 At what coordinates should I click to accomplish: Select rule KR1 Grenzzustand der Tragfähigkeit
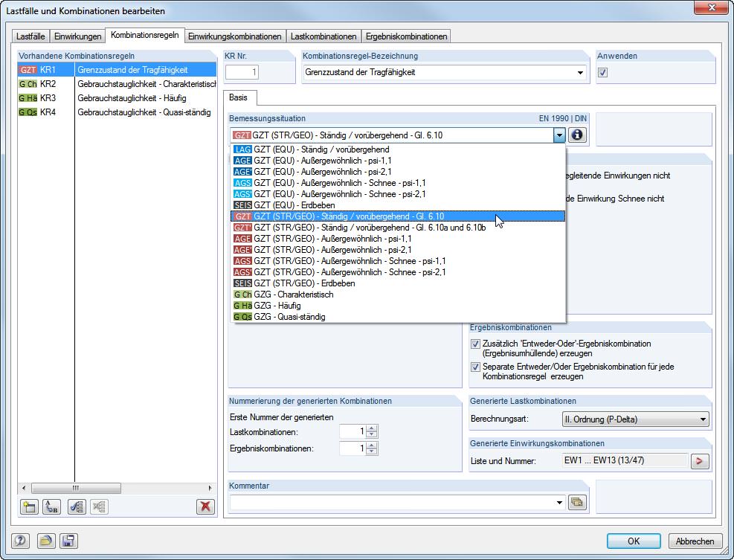pyautogui.click(x=117, y=70)
